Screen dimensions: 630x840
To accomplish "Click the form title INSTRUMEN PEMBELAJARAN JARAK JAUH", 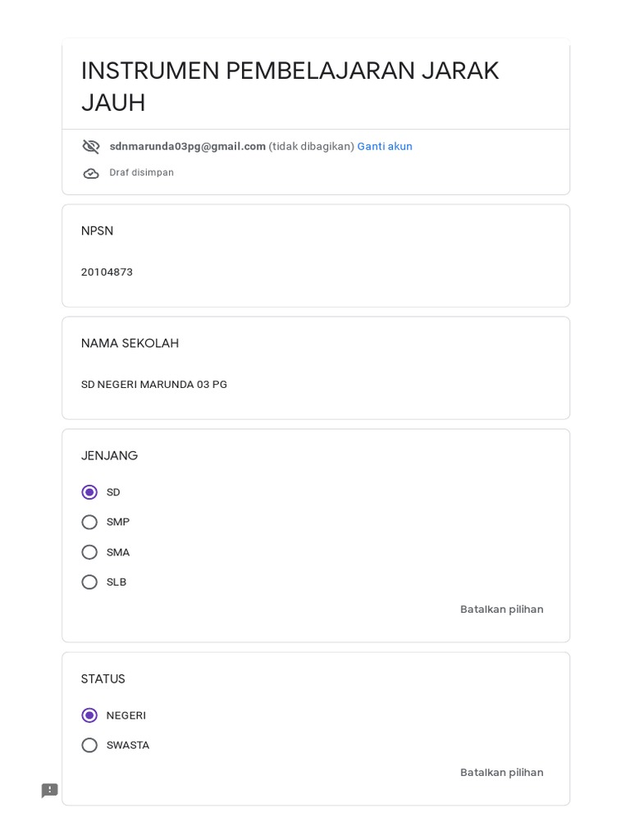I will [290, 86].
